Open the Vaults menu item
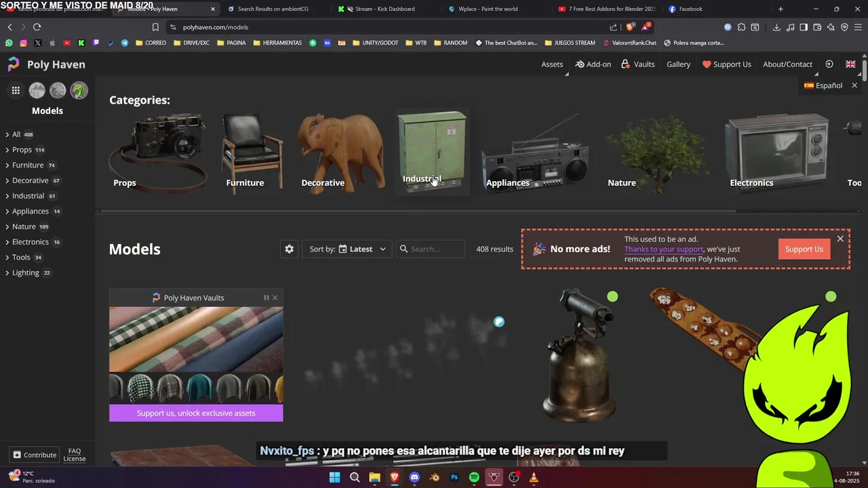 [x=638, y=64]
